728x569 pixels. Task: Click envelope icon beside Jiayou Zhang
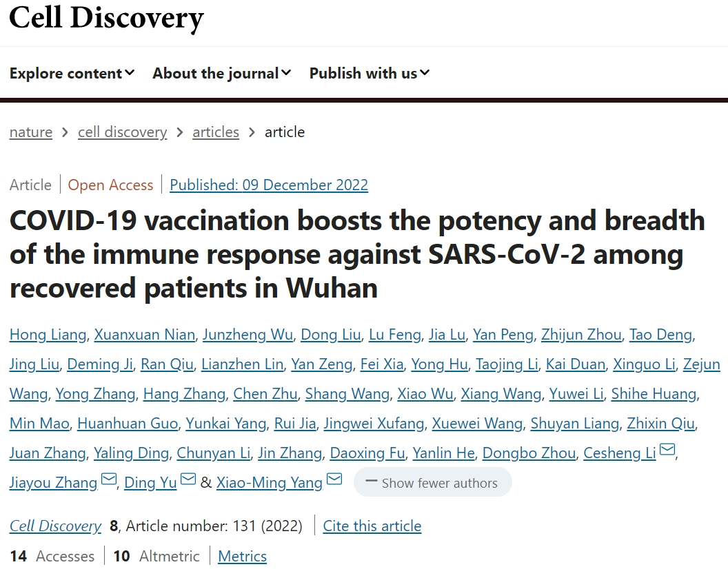coord(108,480)
